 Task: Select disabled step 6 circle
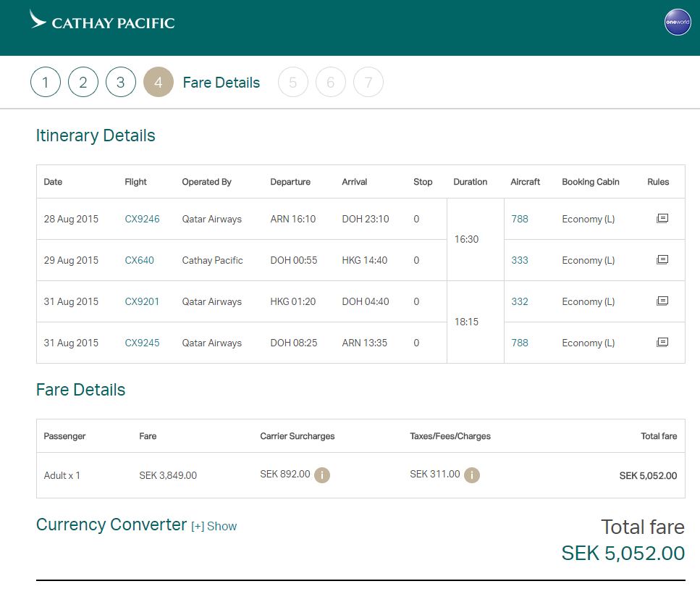(x=330, y=82)
